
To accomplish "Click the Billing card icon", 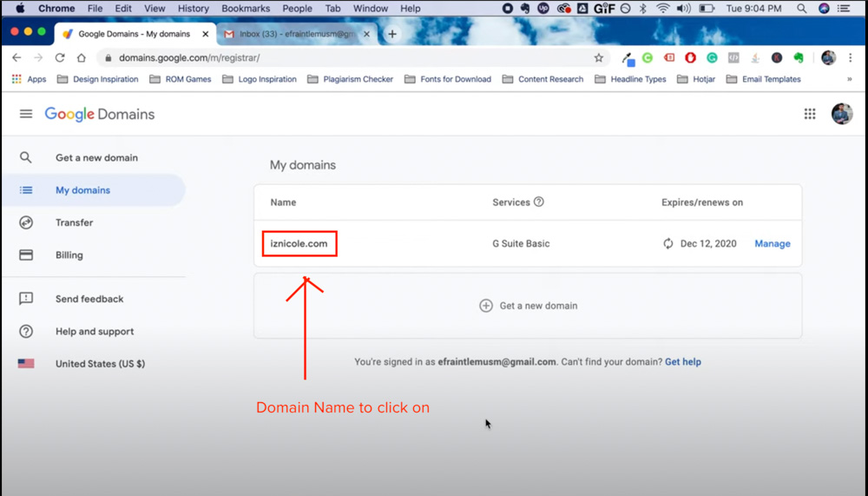I will pos(26,255).
